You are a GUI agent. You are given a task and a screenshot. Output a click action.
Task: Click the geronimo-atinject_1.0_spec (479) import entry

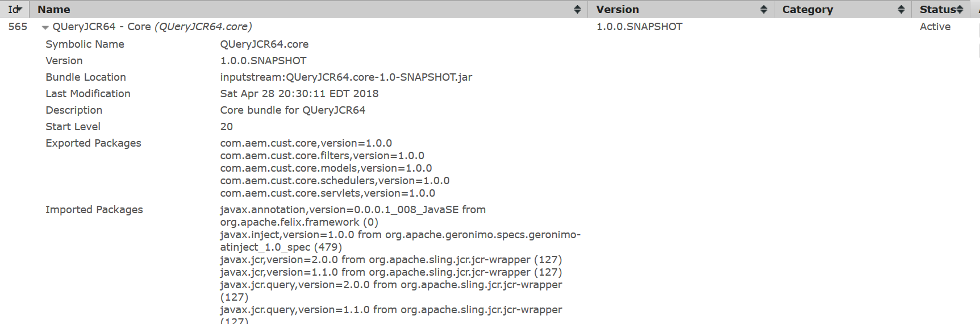point(281,247)
